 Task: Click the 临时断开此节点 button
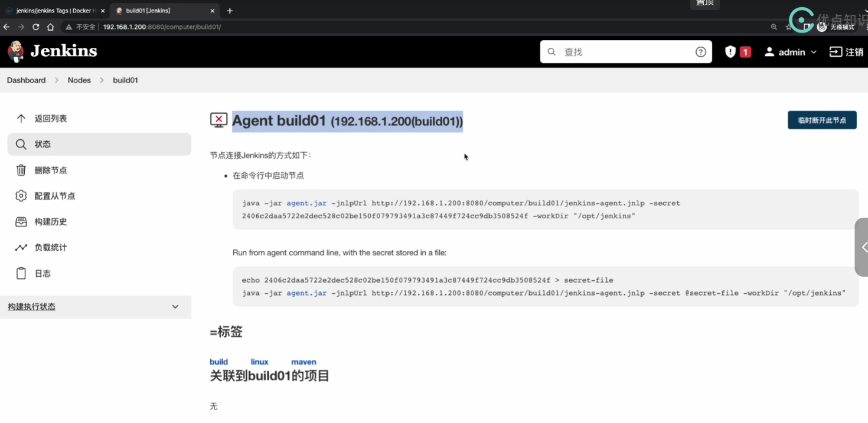[x=822, y=120]
